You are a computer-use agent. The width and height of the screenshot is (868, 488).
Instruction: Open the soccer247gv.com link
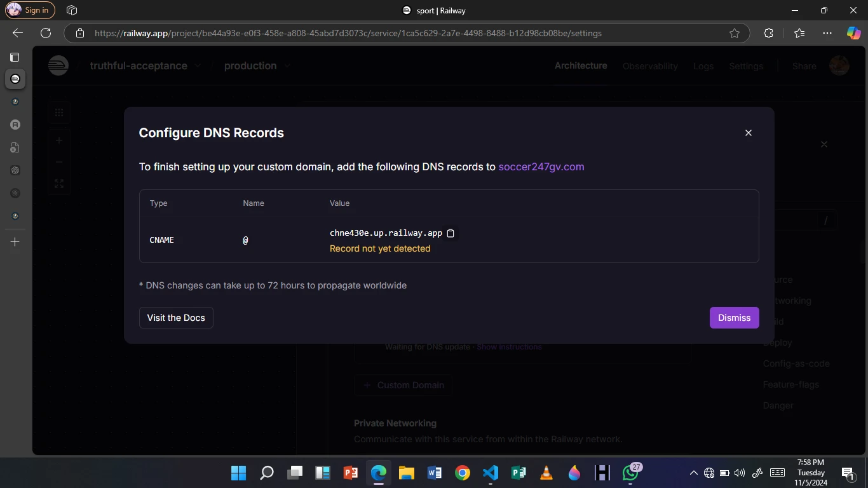click(541, 166)
